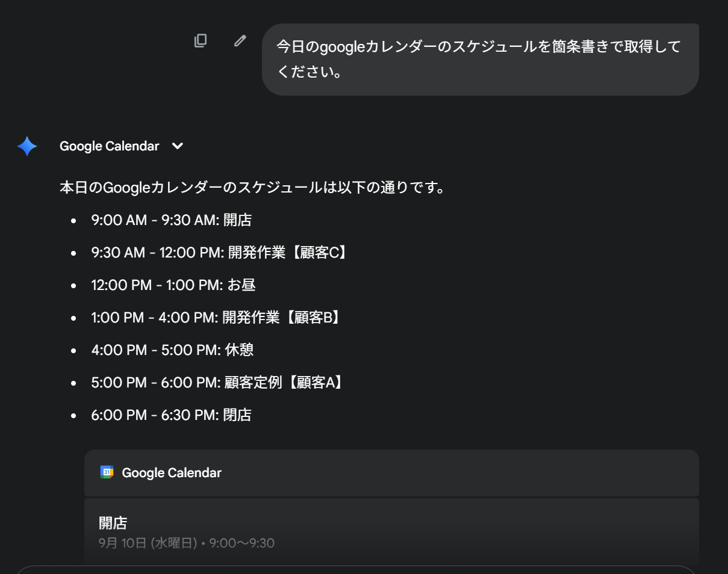Click the intro line 本日のGoogleカレンダーのスケジュール
This screenshot has width=728, height=574.
click(253, 188)
